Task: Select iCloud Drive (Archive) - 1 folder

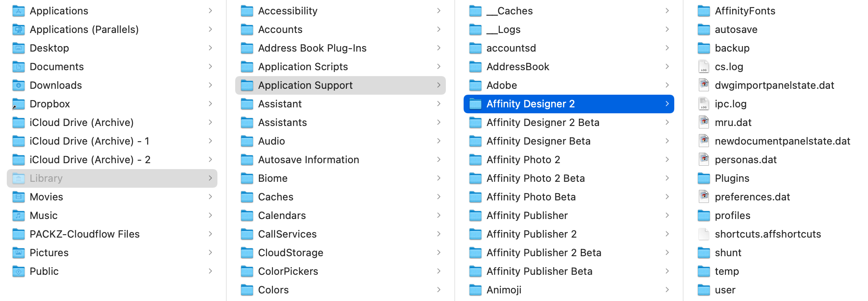Action: 112,141
